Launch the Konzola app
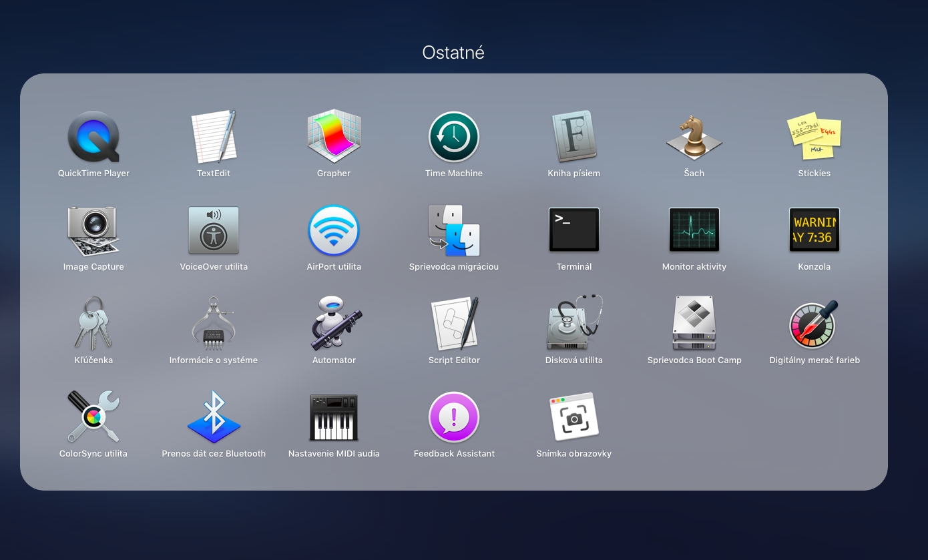This screenshot has height=560, width=928. point(815,230)
